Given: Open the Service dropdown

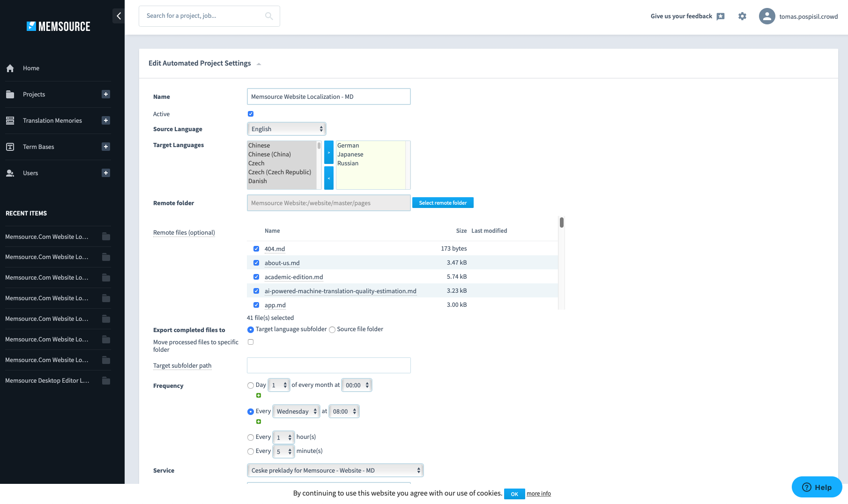Looking at the screenshot, I should pos(335,470).
